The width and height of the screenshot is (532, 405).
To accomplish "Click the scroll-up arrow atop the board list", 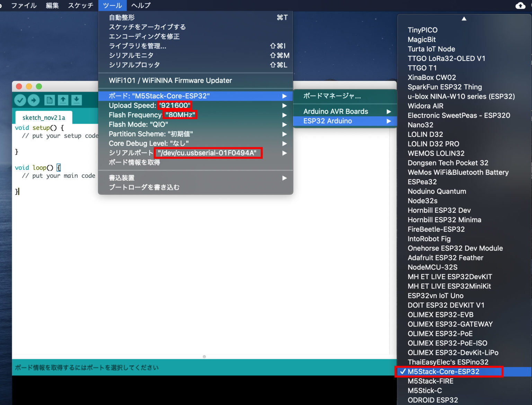I will pos(464,19).
